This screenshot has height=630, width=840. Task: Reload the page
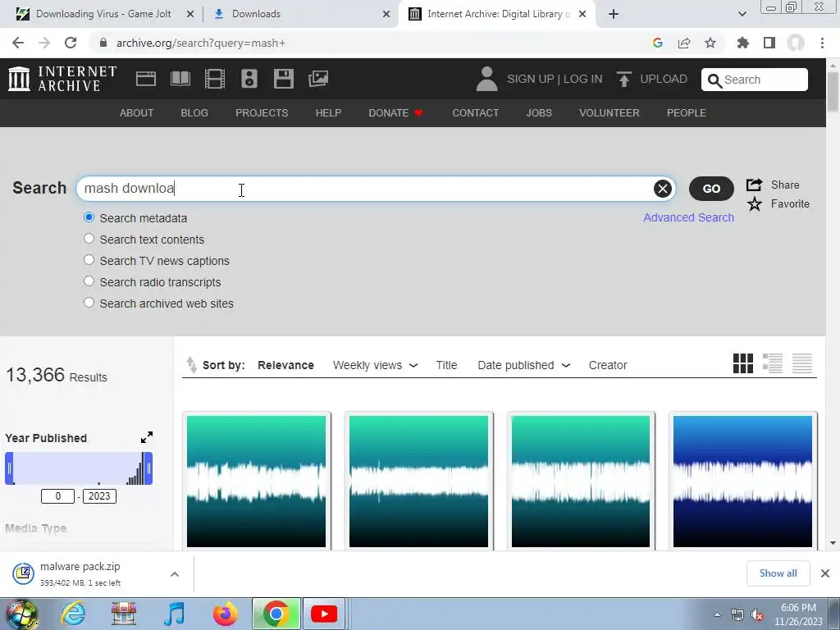coord(71,43)
